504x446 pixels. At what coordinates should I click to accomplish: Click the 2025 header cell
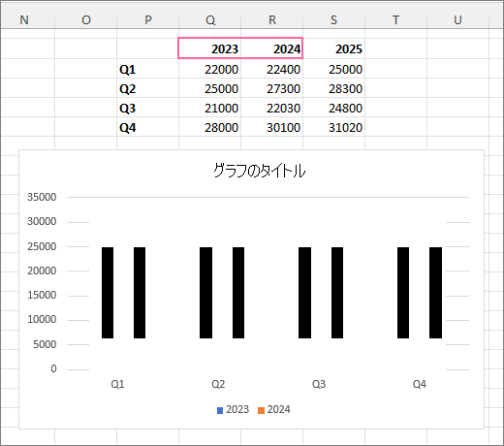coord(334,48)
